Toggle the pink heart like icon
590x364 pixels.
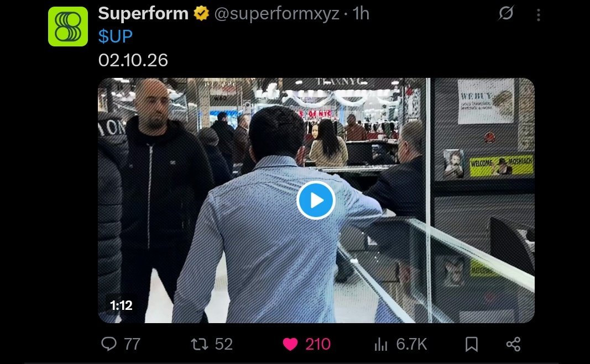pos(290,344)
